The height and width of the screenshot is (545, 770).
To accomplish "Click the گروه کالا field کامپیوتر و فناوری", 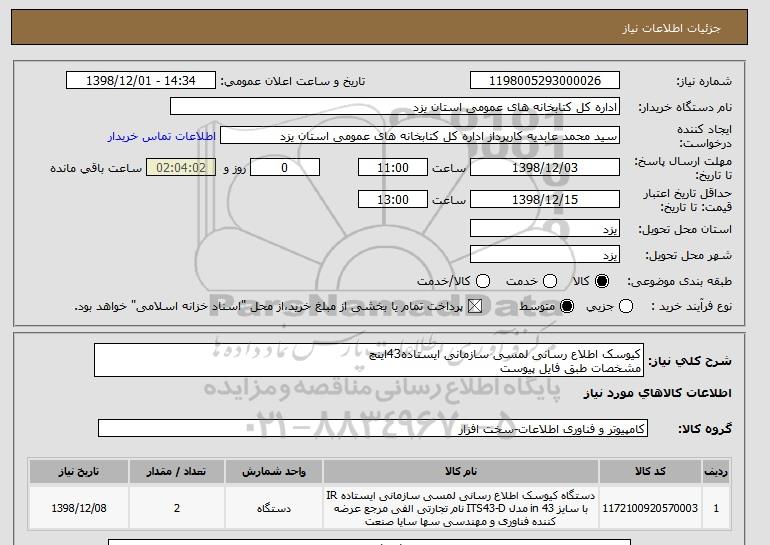I will pos(373,429).
